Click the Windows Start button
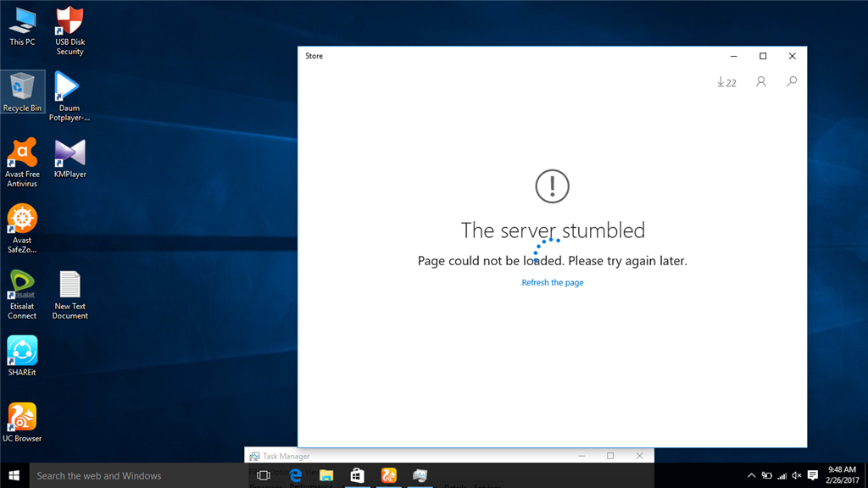Viewport: 868px width, 488px height. (x=14, y=475)
